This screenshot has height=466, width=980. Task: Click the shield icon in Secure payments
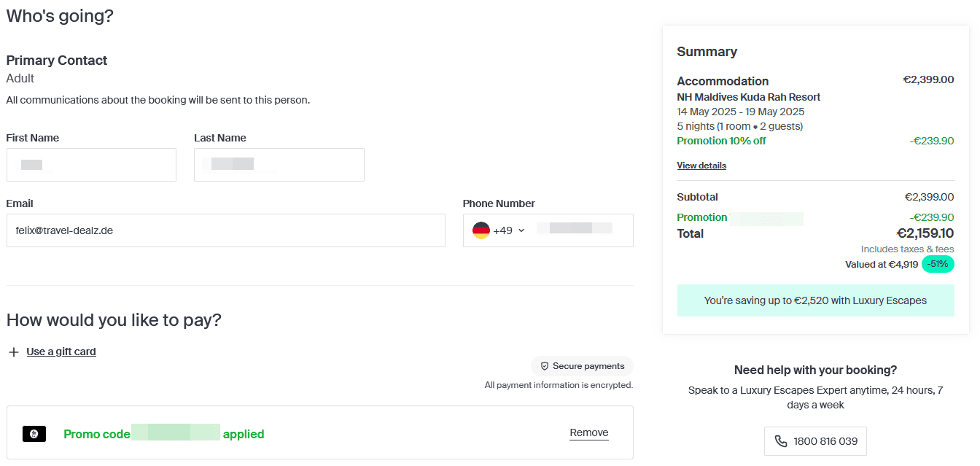544,366
